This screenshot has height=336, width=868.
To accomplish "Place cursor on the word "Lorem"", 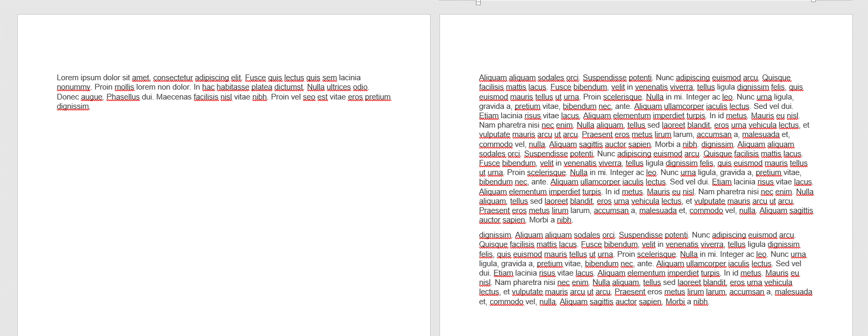I will pyautogui.click(x=67, y=78).
